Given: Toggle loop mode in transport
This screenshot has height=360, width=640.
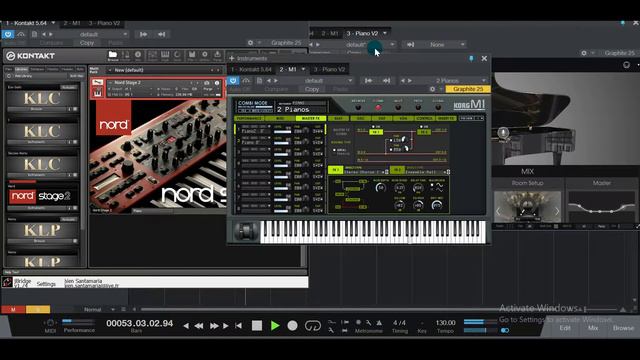Looking at the screenshot, I should click(x=313, y=325).
